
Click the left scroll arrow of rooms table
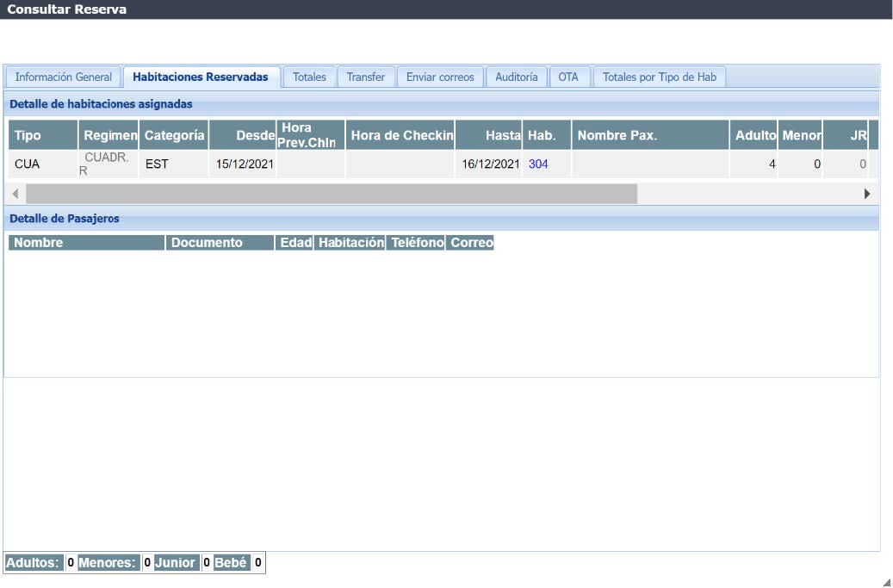pyautogui.click(x=16, y=194)
